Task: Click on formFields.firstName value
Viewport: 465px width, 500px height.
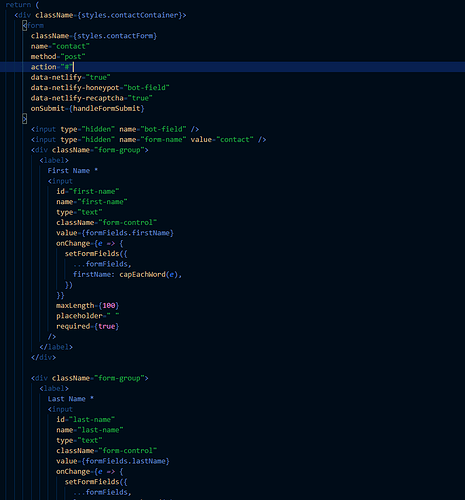Action: coord(128,233)
